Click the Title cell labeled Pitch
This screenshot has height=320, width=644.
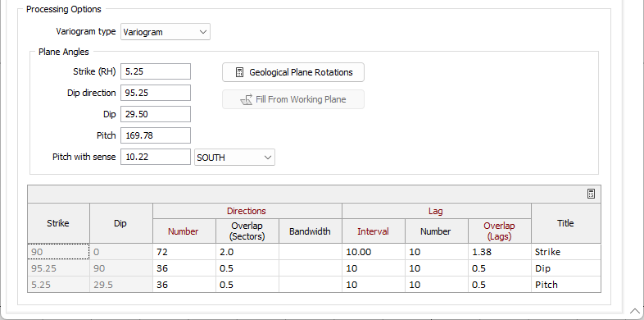pos(565,285)
